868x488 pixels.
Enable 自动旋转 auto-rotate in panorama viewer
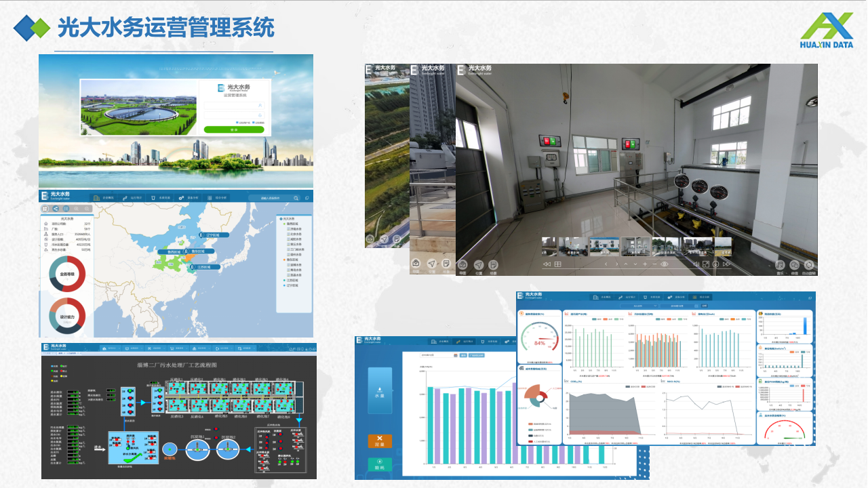point(810,264)
